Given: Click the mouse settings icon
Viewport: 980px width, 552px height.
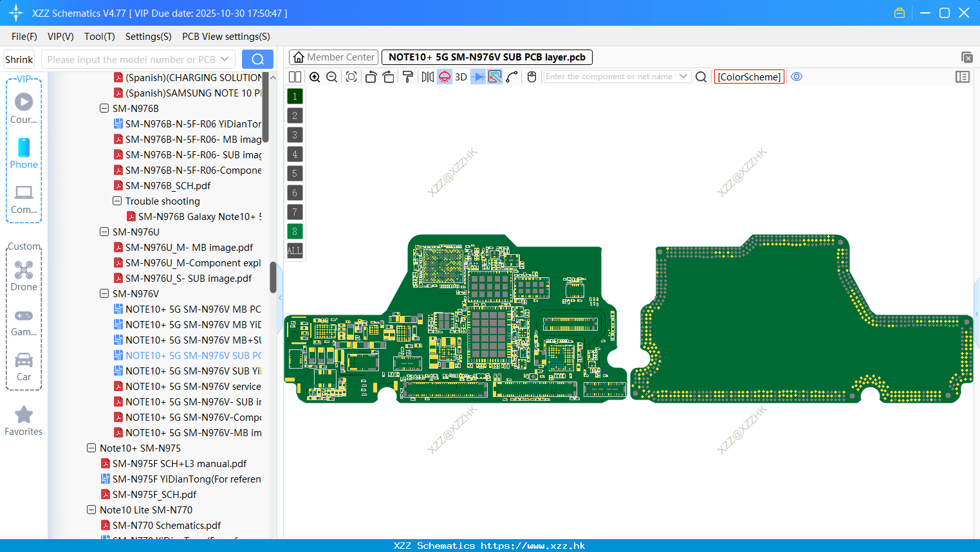Looking at the screenshot, I should (532, 77).
